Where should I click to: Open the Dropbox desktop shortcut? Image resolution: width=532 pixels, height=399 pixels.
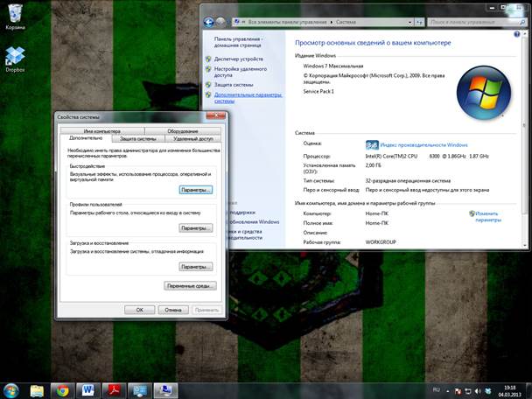point(15,59)
